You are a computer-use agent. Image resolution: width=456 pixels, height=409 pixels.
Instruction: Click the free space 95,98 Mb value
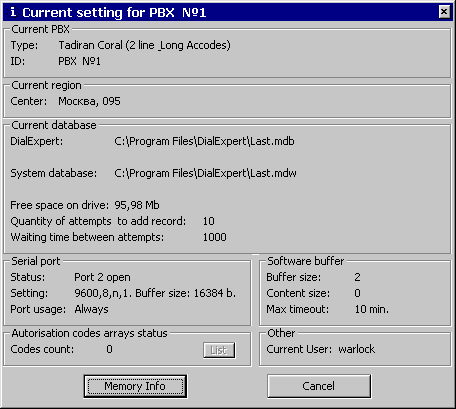[137, 205]
